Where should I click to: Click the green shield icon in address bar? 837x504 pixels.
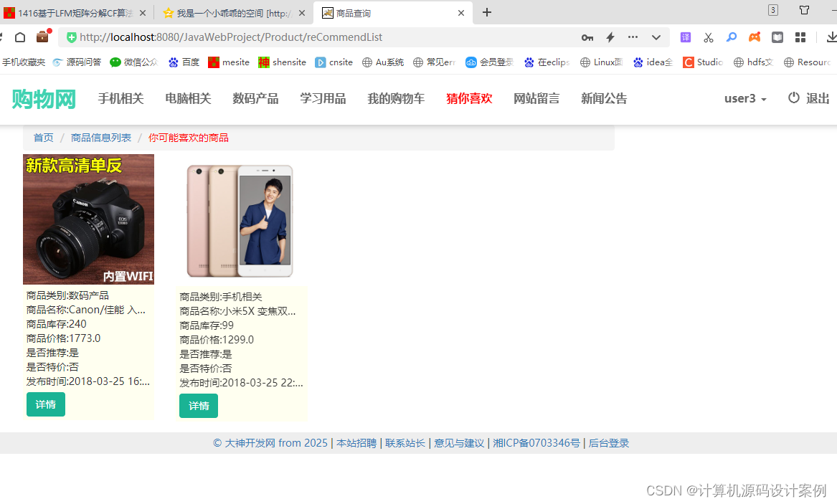tap(71, 37)
